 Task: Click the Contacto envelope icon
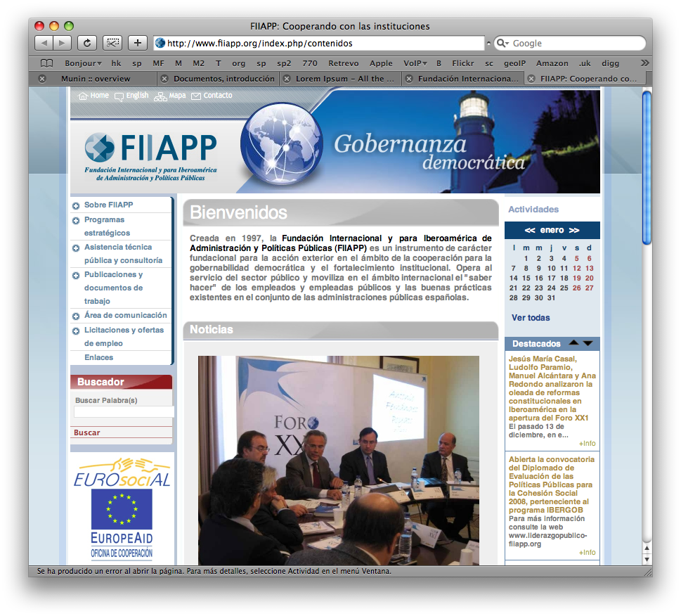(196, 96)
